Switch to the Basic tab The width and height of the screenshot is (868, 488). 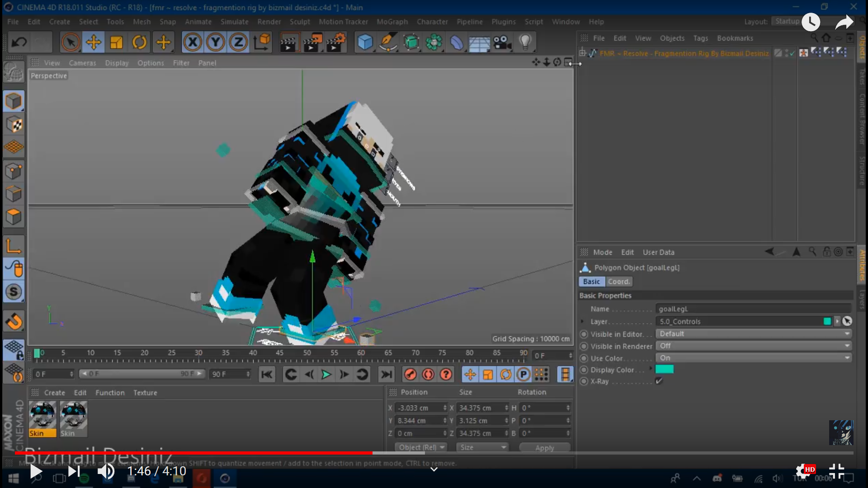[x=591, y=282]
